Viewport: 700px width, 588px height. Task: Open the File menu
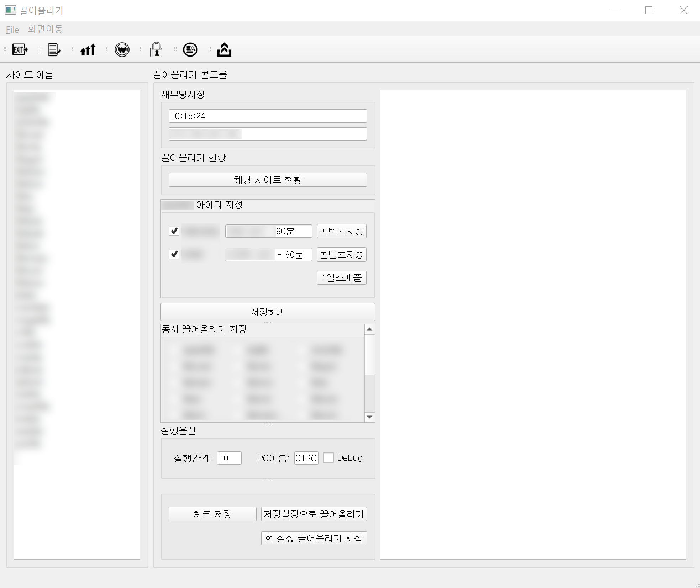(12, 29)
